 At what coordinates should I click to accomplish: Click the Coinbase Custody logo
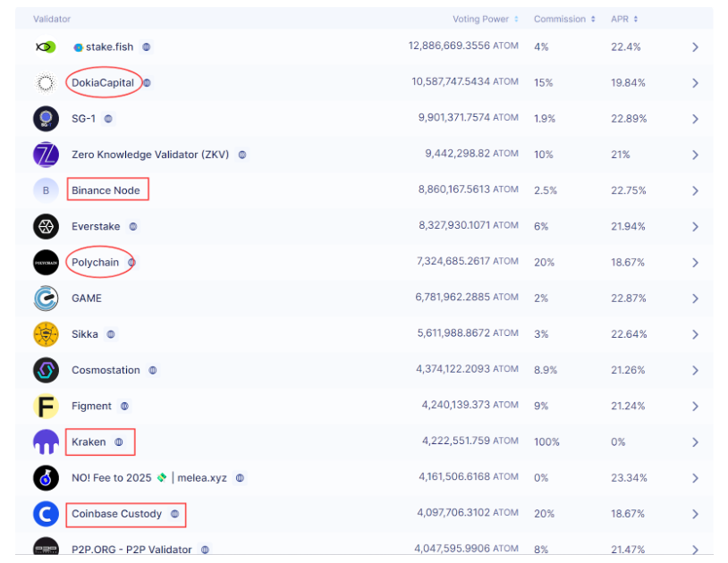[46, 514]
